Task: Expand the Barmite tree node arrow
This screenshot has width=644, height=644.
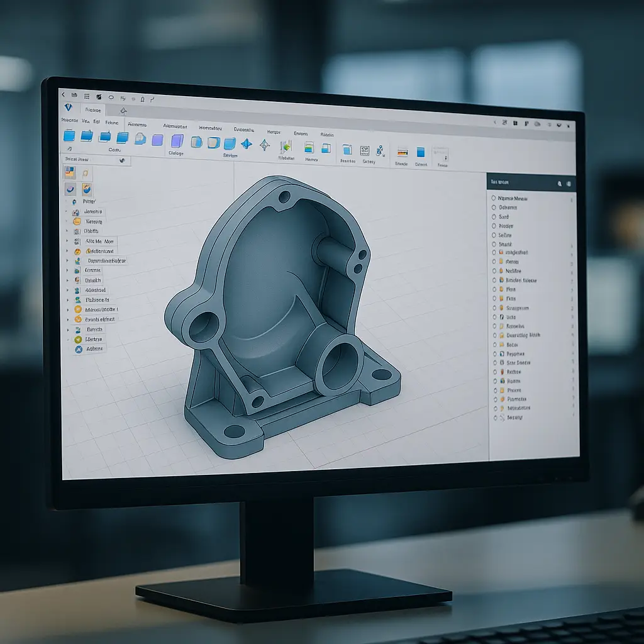Action: pos(67,329)
